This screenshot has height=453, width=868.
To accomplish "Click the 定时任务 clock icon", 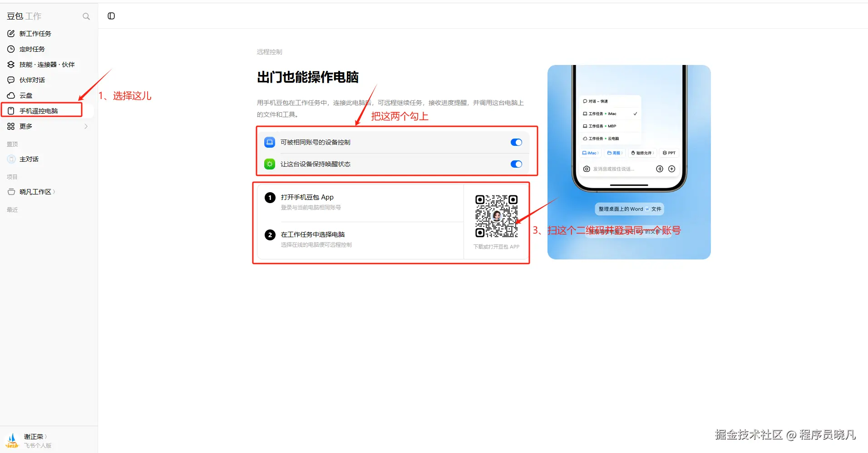I will pos(11,49).
